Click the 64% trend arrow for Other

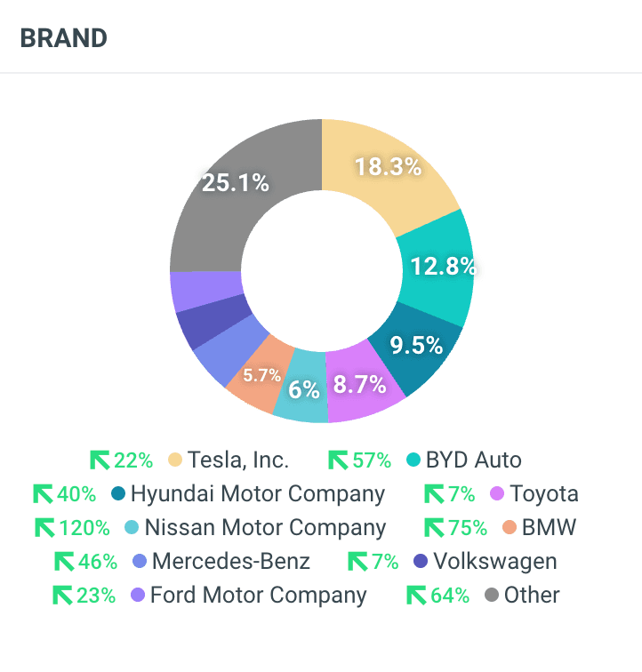pyautogui.click(x=415, y=595)
